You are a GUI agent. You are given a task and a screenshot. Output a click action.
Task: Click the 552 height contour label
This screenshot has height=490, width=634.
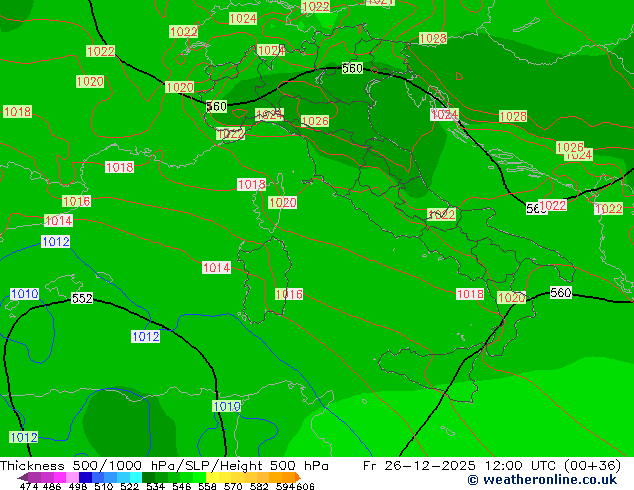[82, 298]
